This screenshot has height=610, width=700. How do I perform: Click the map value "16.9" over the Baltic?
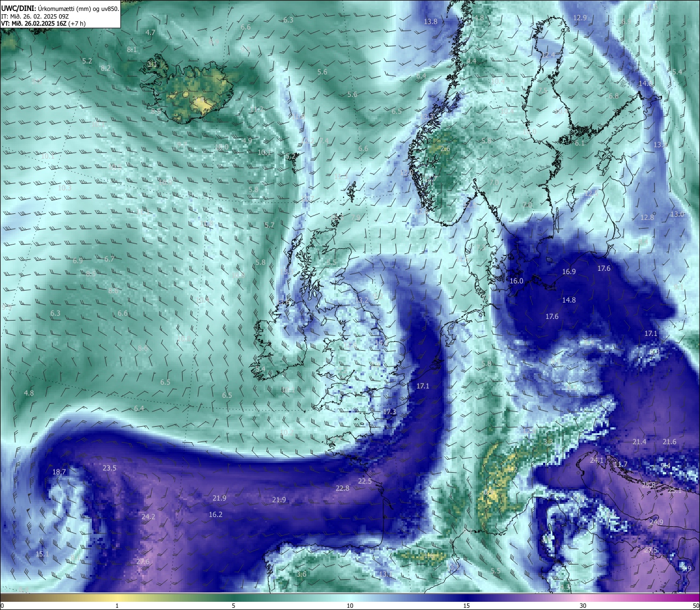coord(569,272)
